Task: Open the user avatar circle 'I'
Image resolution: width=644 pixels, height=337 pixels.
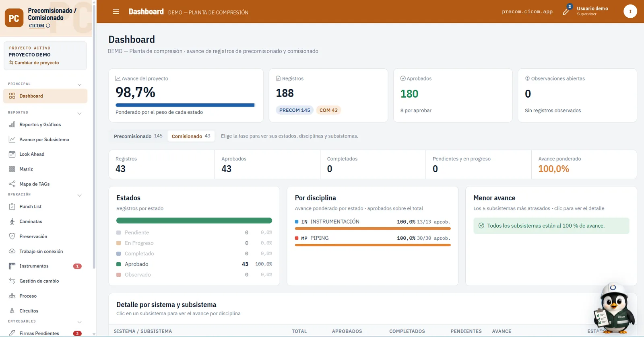Action: tap(630, 11)
